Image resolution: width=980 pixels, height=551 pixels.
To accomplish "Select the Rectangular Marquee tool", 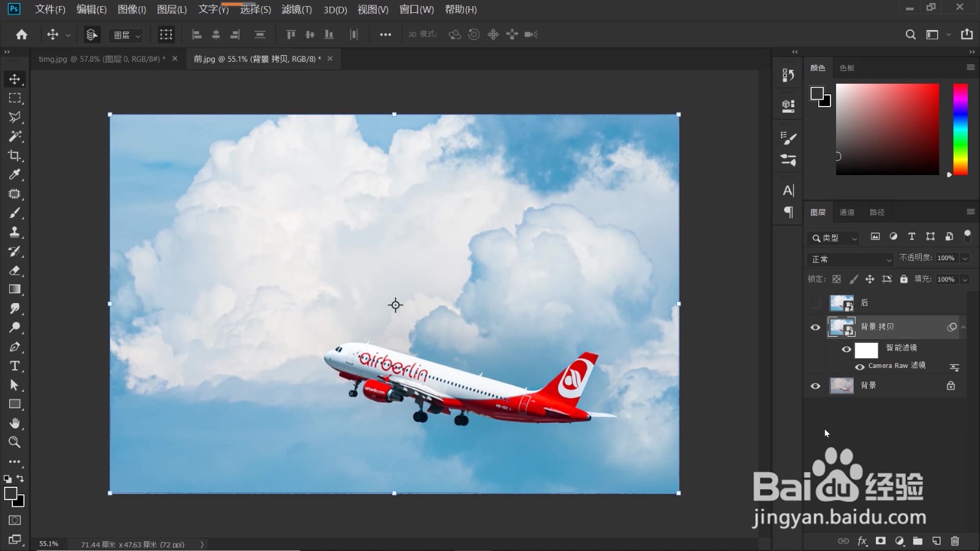I will [15, 98].
